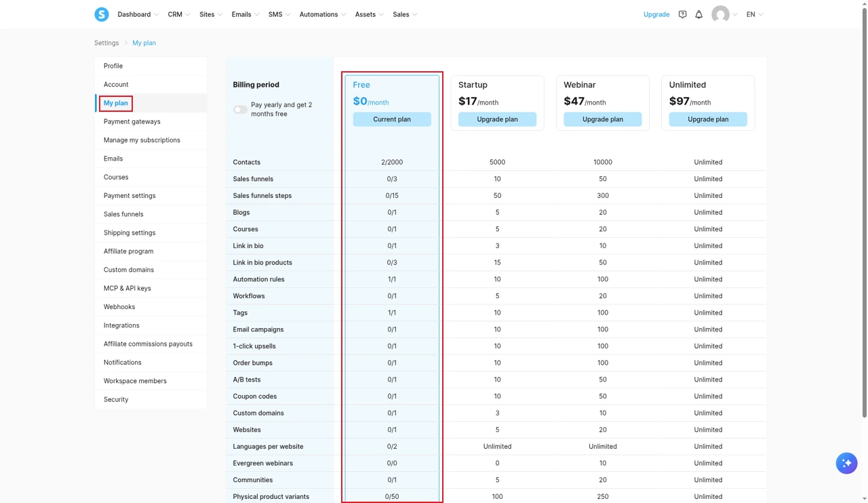Click the $97/month price text
Viewport: 868px width, 503px height.
[690, 101]
